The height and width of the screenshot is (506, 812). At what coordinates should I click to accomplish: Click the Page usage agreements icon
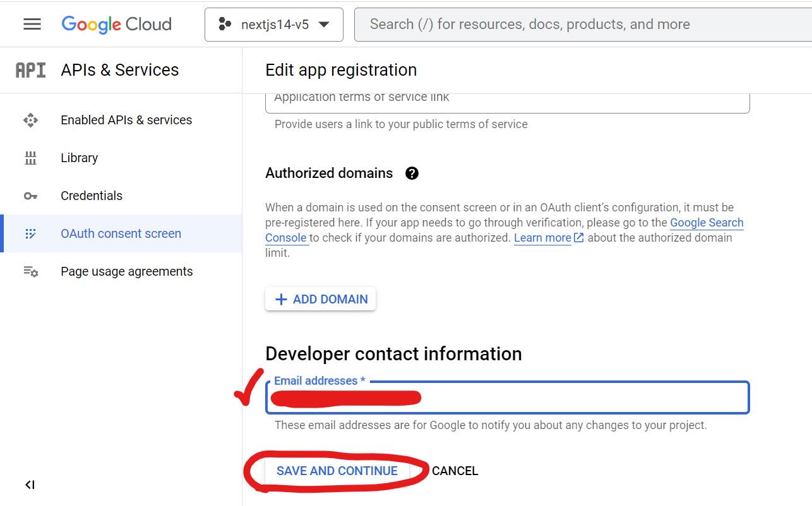[x=30, y=271]
